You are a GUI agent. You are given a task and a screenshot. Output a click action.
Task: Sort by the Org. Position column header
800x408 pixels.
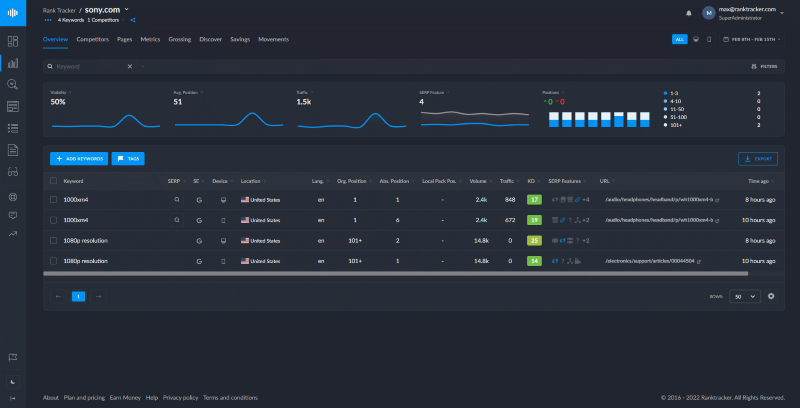pos(351,181)
